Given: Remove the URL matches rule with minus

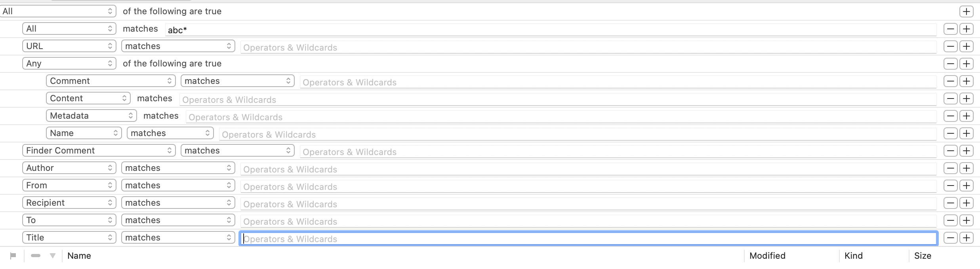Looking at the screenshot, I should click(x=950, y=46).
